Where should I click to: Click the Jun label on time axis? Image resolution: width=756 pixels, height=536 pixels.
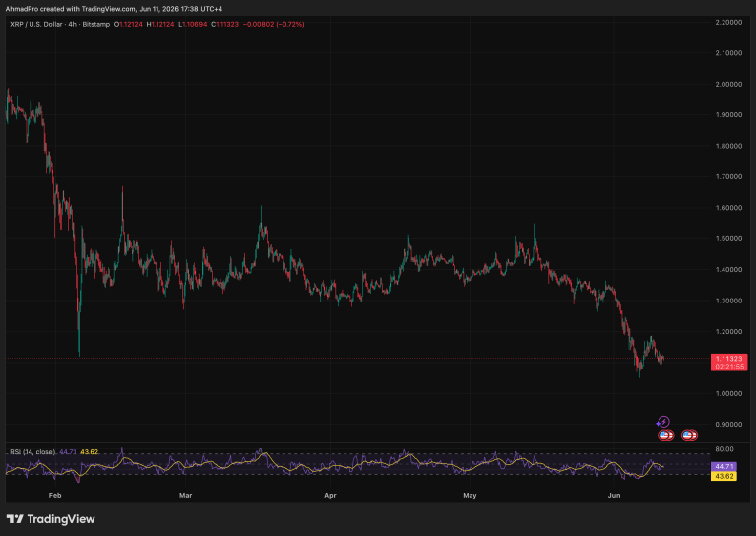(x=614, y=495)
